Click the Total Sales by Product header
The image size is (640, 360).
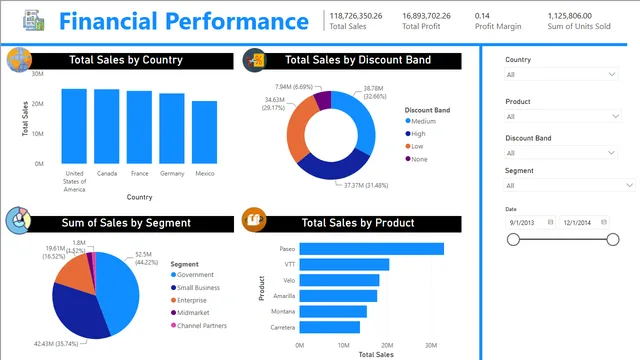click(x=358, y=223)
